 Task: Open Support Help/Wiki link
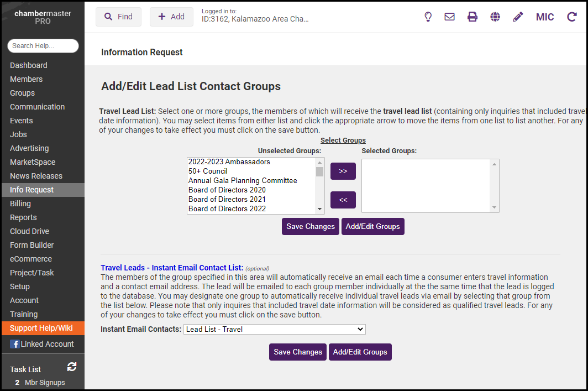tap(41, 328)
